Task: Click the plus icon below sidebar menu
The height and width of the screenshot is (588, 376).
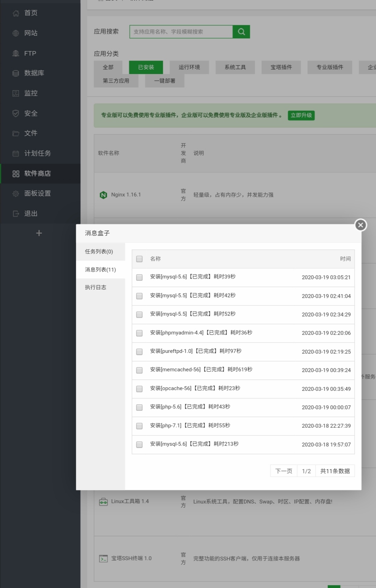Action: [39, 233]
